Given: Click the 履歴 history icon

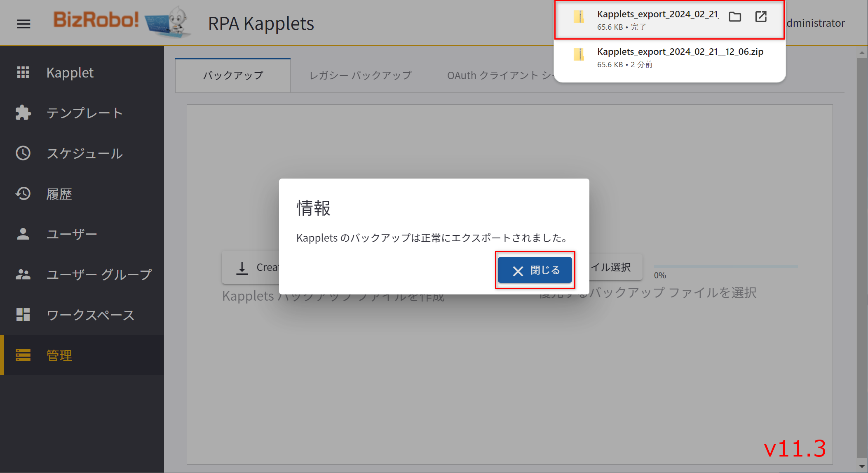Looking at the screenshot, I should 23,193.
